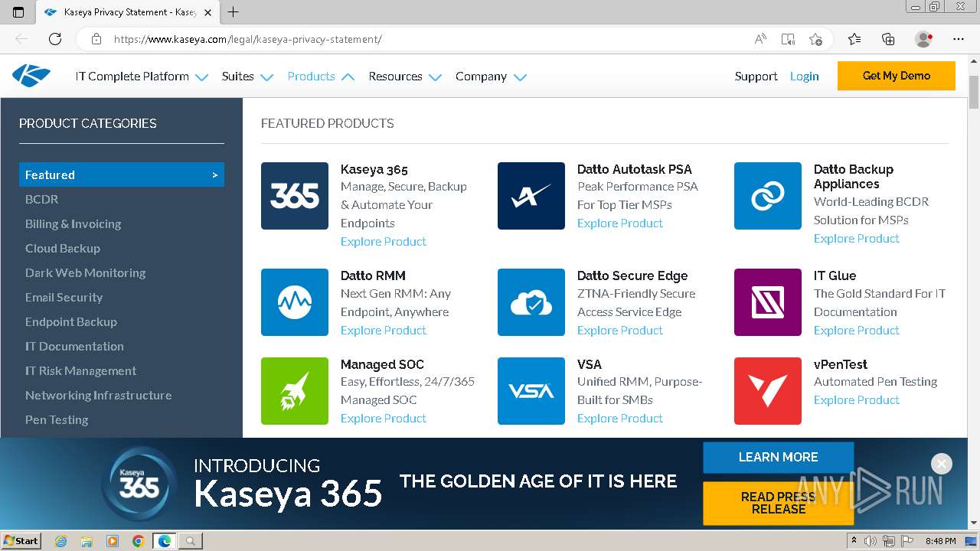Close the Kaseya Privacy Statement tab
The width and height of the screenshot is (980, 551).
pos(207,12)
